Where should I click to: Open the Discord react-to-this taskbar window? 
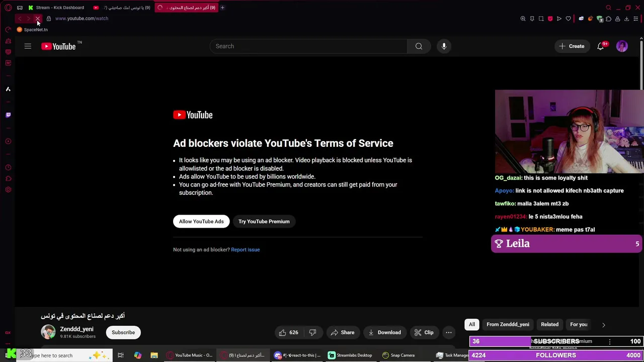click(297, 355)
